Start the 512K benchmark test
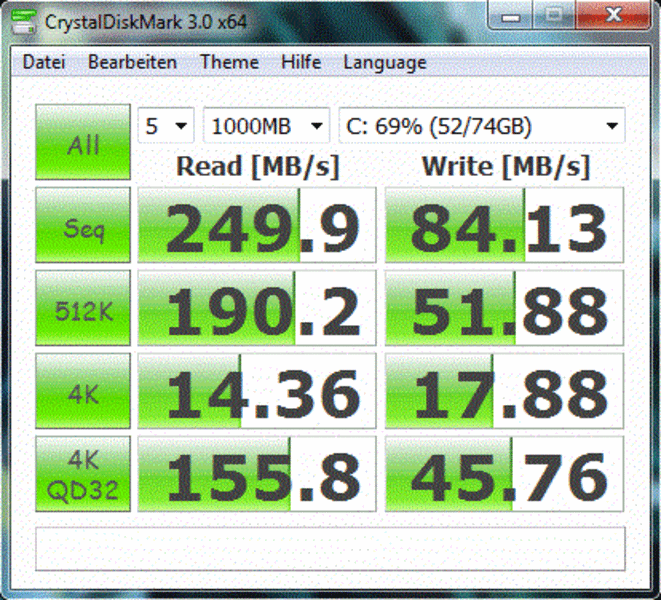The image size is (661, 600). click(x=83, y=308)
